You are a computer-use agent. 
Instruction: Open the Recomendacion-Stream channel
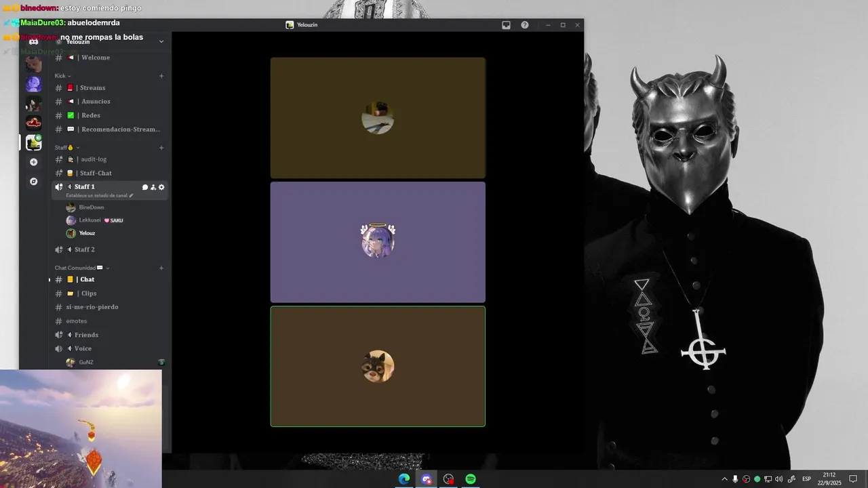[x=109, y=129]
